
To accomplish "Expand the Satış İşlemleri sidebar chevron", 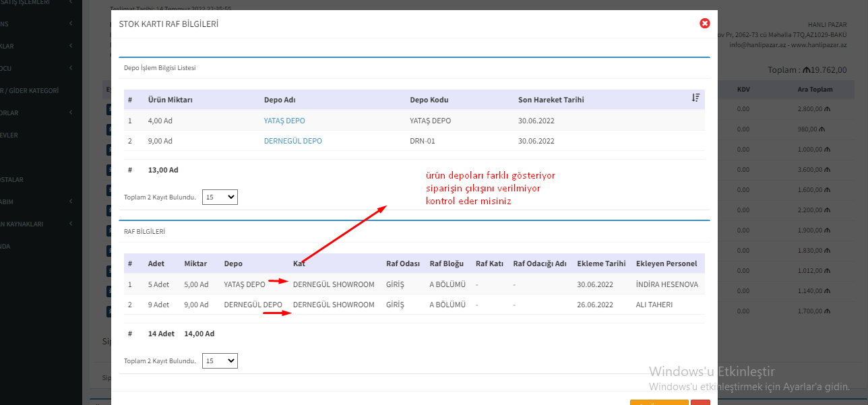I will 71,2.
